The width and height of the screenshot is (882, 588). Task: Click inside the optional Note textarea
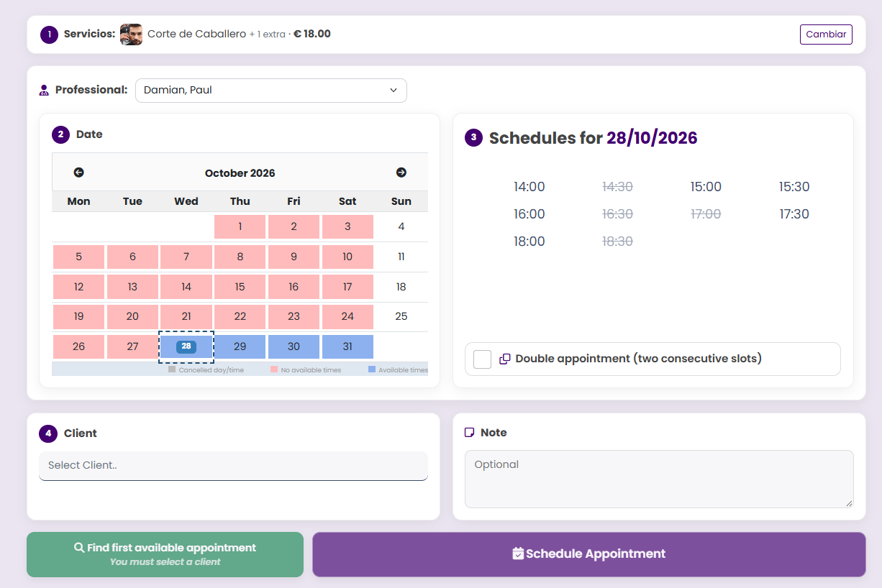(x=659, y=479)
